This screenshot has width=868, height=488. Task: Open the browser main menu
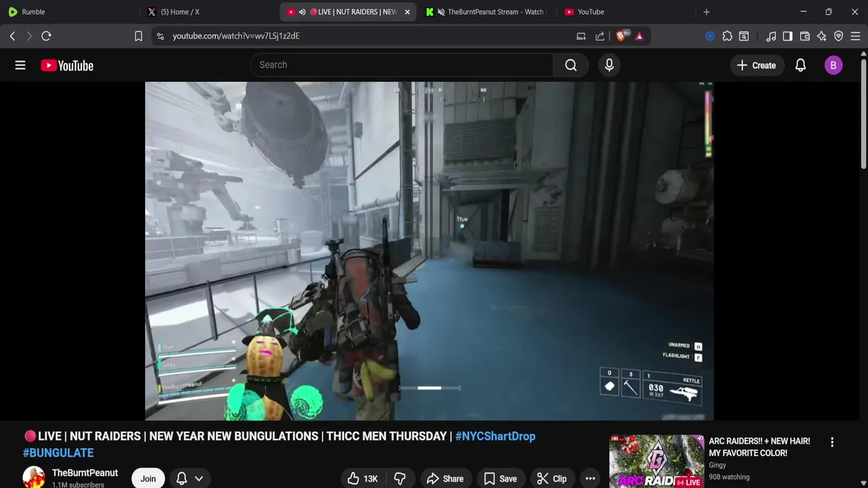click(x=856, y=36)
